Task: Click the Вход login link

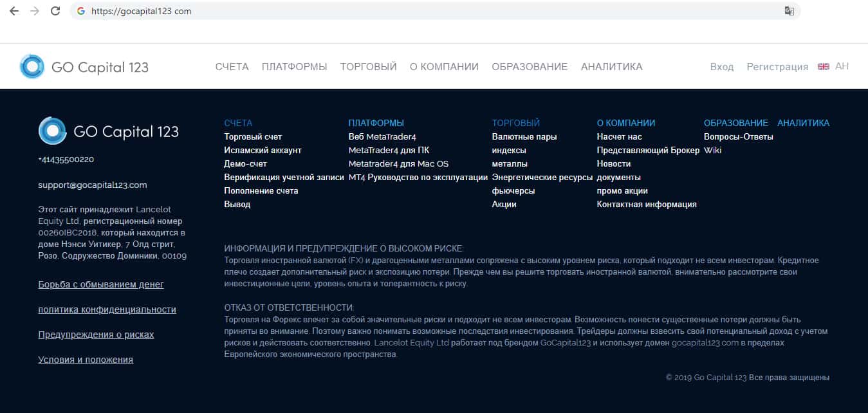Action: coord(722,67)
